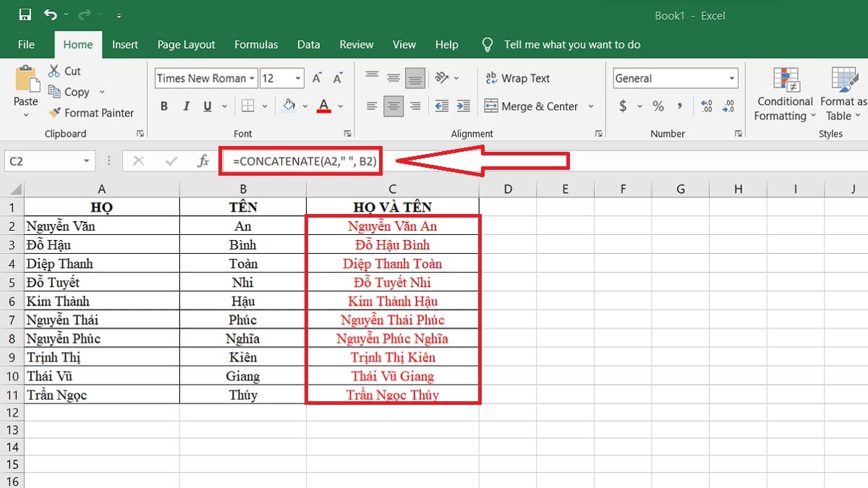The height and width of the screenshot is (488, 868).
Task: Apply Percent Style to selection
Action: pyautogui.click(x=658, y=106)
